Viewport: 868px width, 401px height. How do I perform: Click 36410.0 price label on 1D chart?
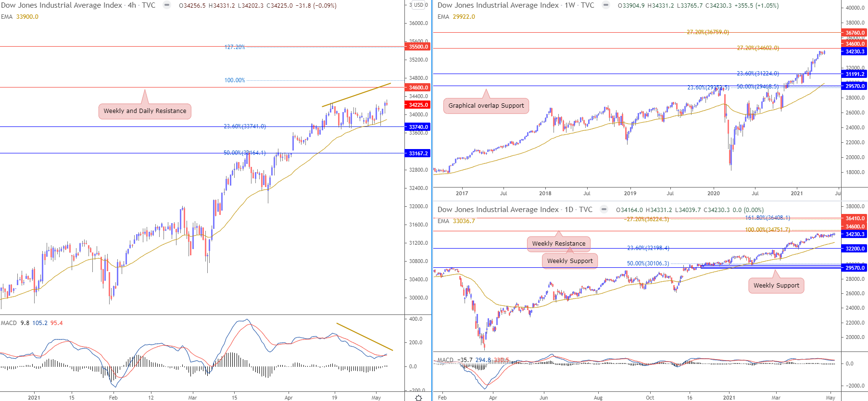coord(855,218)
